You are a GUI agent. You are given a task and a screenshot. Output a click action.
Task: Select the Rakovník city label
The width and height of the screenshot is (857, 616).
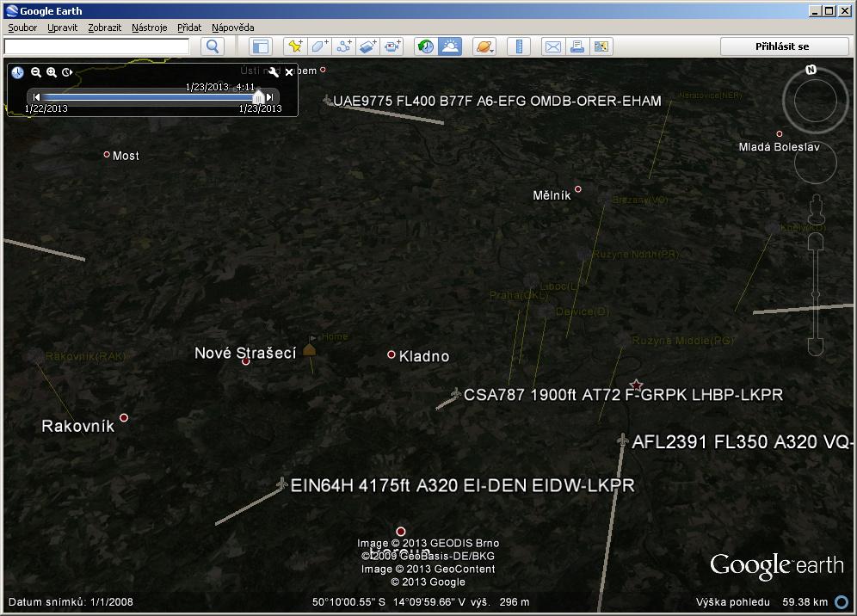coord(78,426)
